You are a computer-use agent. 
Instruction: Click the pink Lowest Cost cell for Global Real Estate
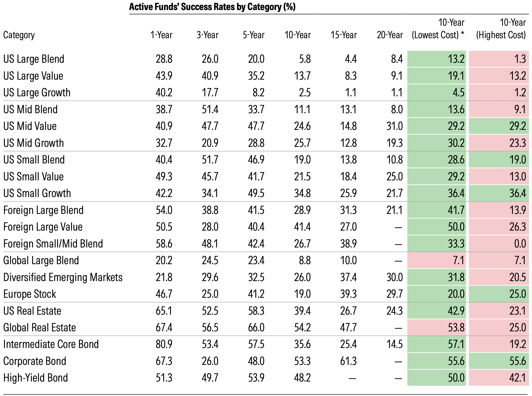[437, 328]
